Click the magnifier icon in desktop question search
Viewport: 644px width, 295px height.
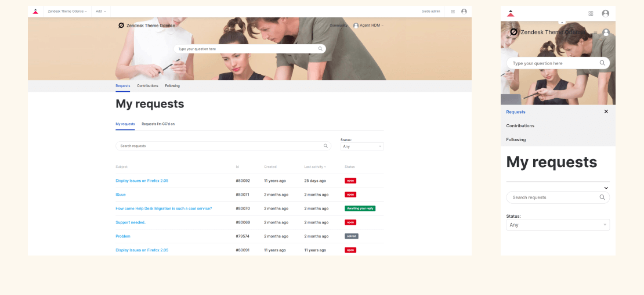click(320, 49)
